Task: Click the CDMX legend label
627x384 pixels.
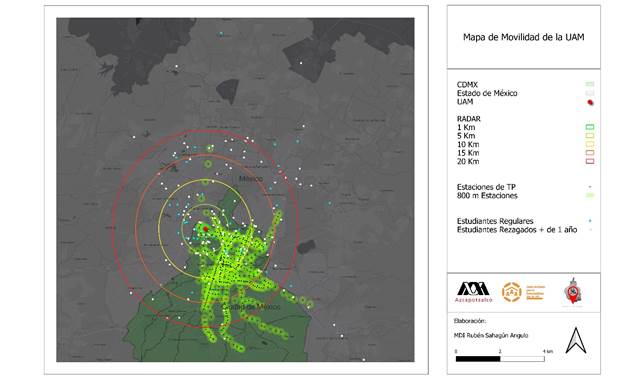Action: (x=467, y=84)
